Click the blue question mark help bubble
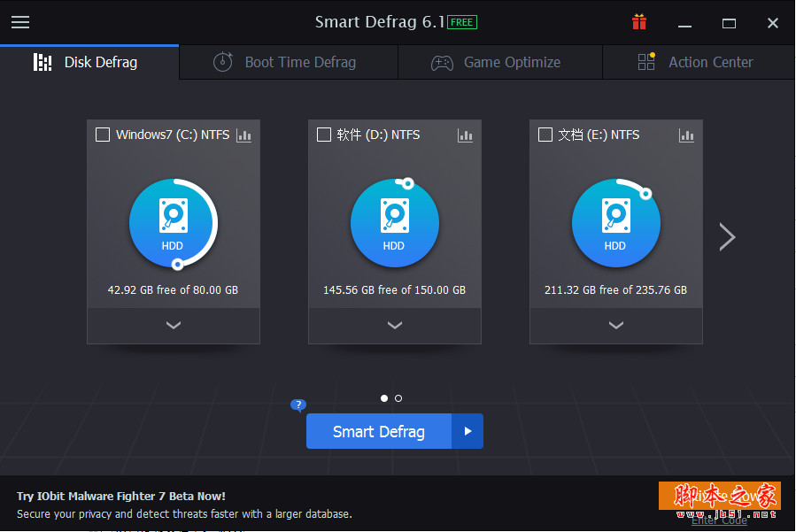Viewport: 796px width, 532px height. [298, 405]
